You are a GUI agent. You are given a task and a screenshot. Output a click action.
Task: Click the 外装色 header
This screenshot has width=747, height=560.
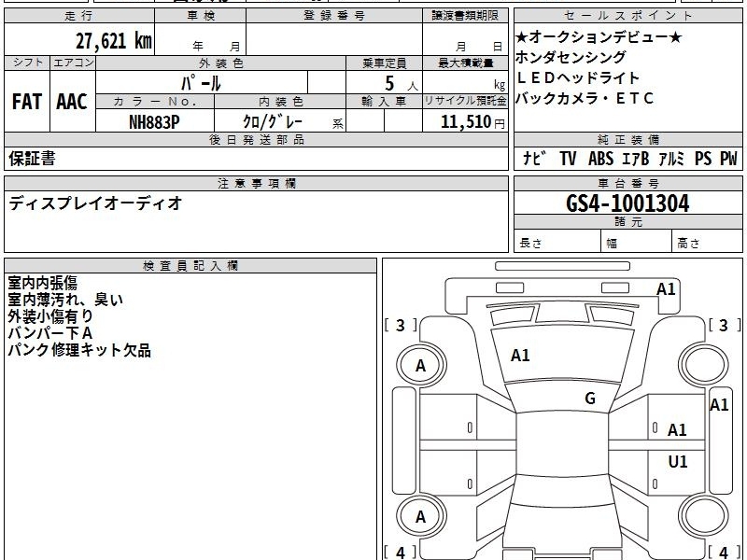coord(221,63)
